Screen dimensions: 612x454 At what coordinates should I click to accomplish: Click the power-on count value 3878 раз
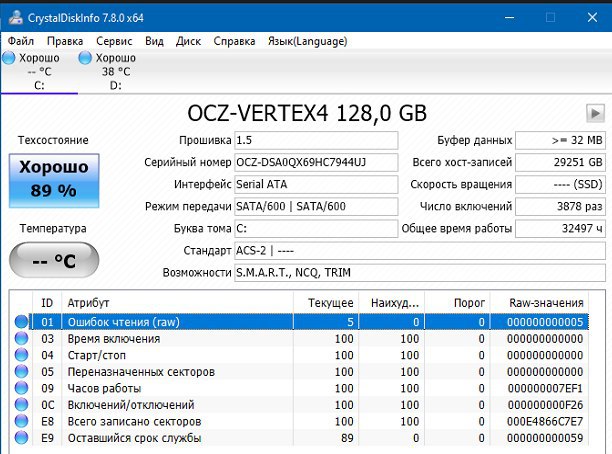tap(560, 206)
